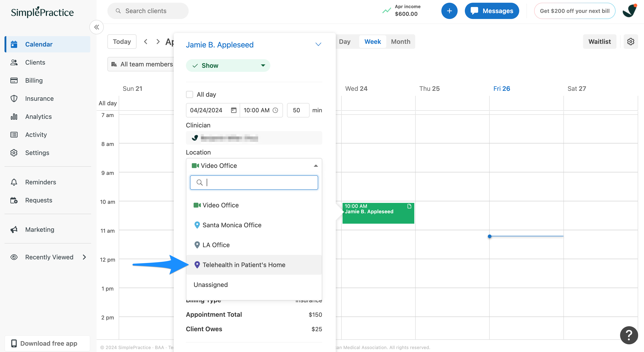Click the note icon on Wednesday appointment
Viewport: 644px width, 352px height.
[409, 206]
